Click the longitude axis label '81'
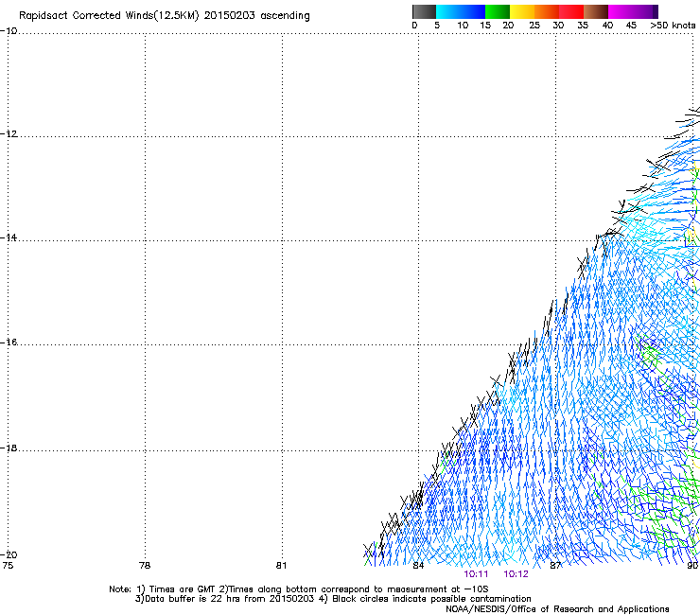 pos(281,566)
